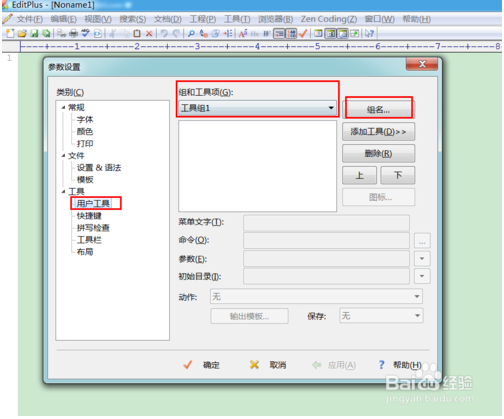Screen dimensions: 504x419
Task: Click the 删除(R) button
Action: pyautogui.click(x=378, y=154)
